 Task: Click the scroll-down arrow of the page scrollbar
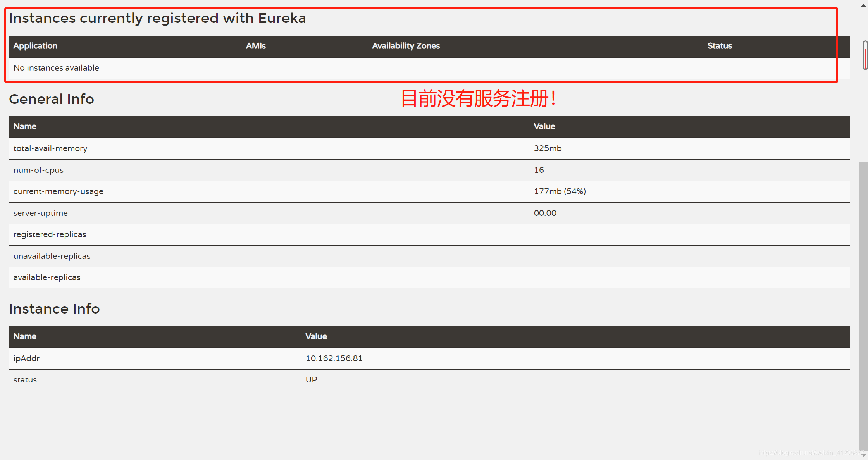tap(864, 455)
